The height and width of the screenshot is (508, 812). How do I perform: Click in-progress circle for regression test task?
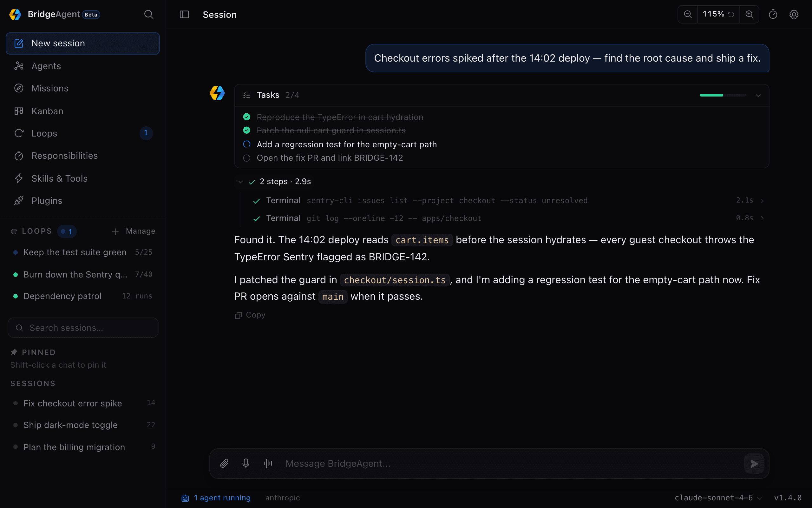pos(247,144)
